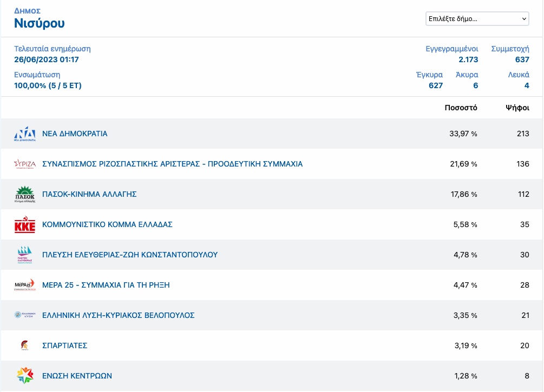Click the ΣΥΡΙΖΑ party logo
544x392 pixels.
[x=25, y=164]
